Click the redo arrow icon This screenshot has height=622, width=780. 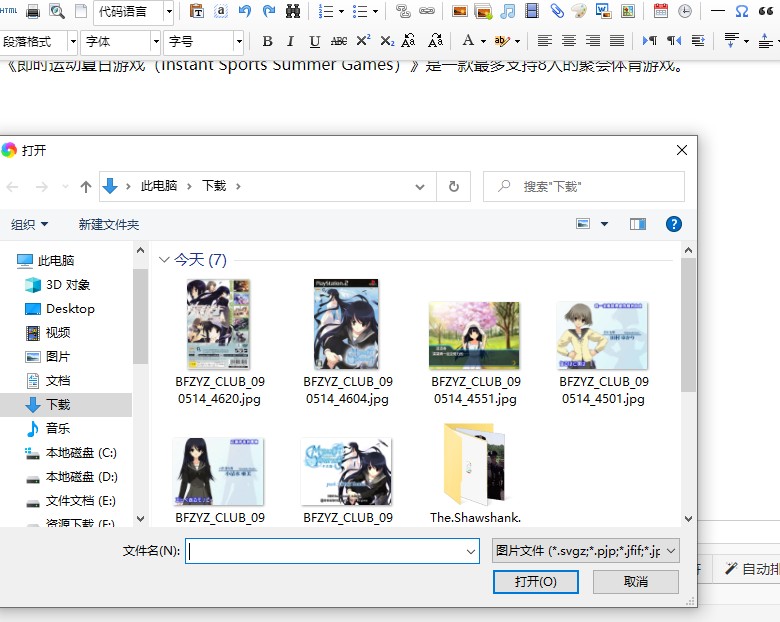pos(269,10)
